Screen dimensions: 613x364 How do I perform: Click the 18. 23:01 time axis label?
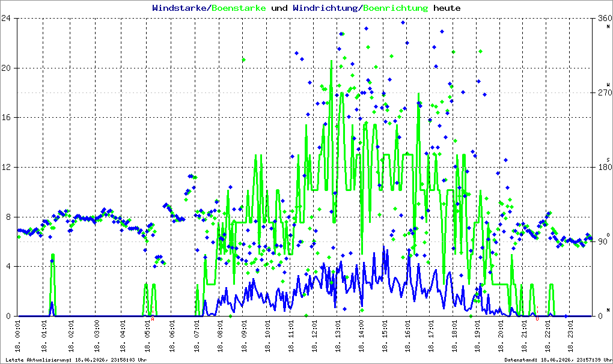tap(570, 336)
